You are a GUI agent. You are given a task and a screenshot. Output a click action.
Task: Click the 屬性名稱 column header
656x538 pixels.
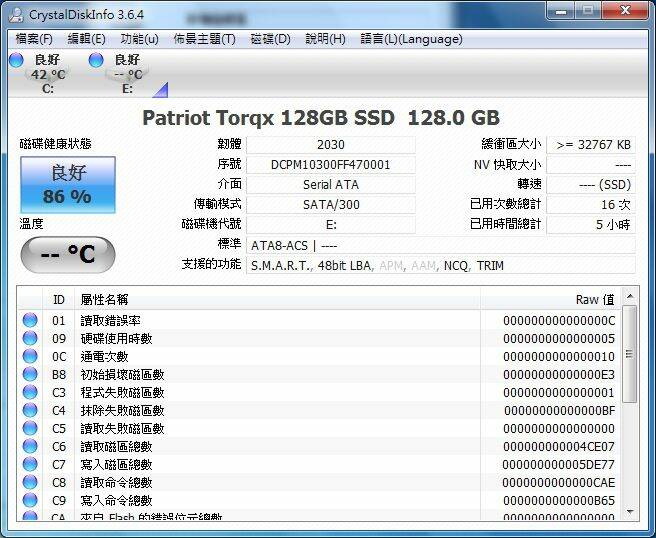277,300
